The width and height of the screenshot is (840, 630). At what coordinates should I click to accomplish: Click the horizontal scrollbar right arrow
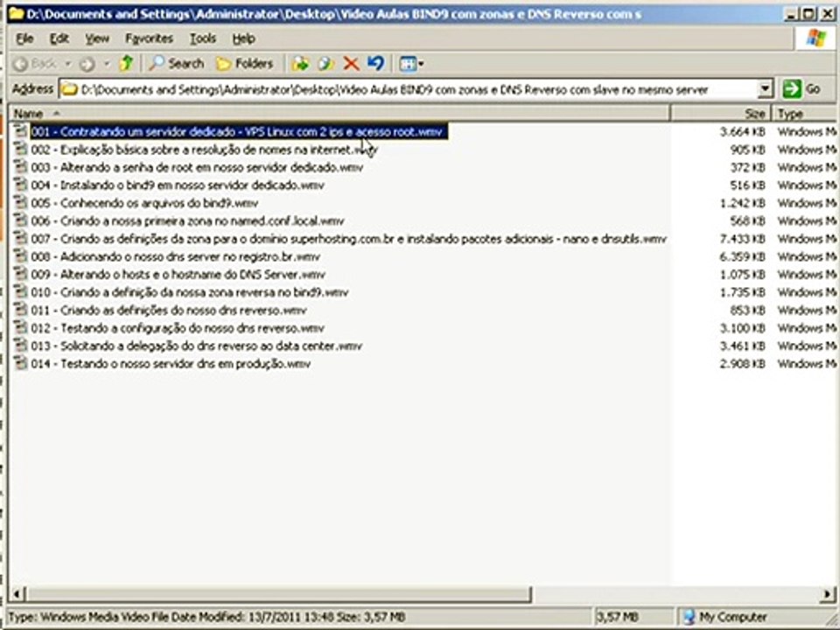click(x=828, y=593)
